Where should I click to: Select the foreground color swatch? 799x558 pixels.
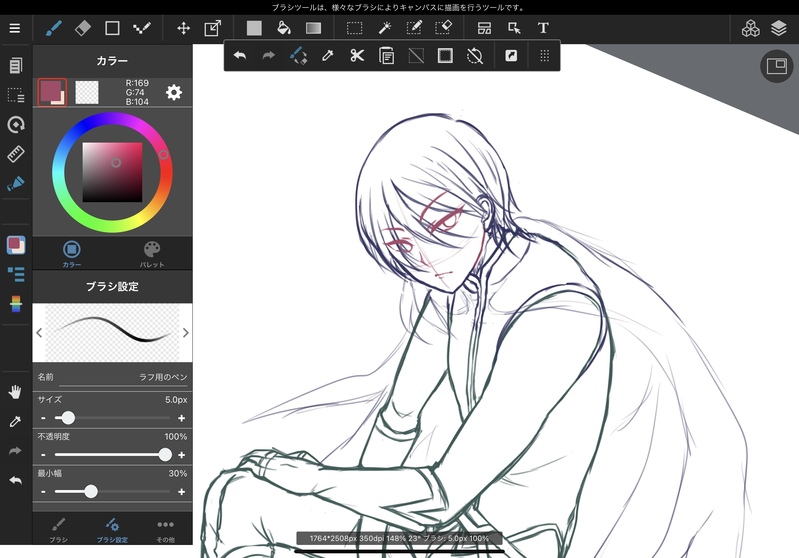(x=52, y=92)
